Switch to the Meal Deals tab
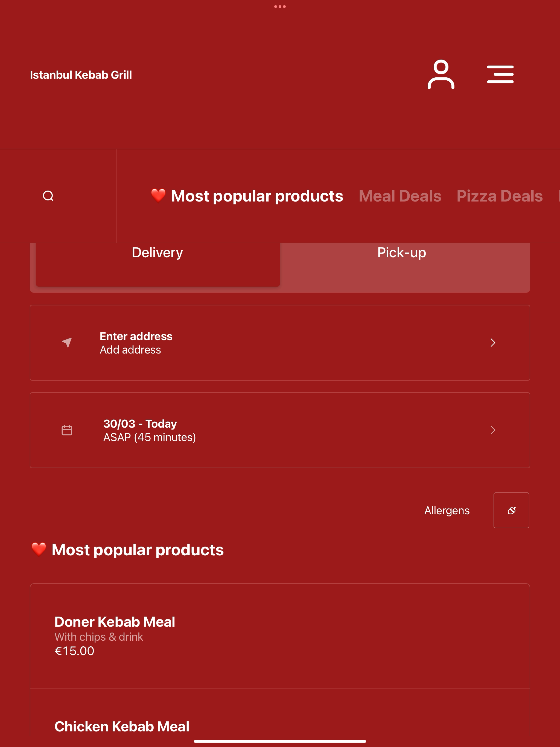The width and height of the screenshot is (560, 747). coord(400,196)
